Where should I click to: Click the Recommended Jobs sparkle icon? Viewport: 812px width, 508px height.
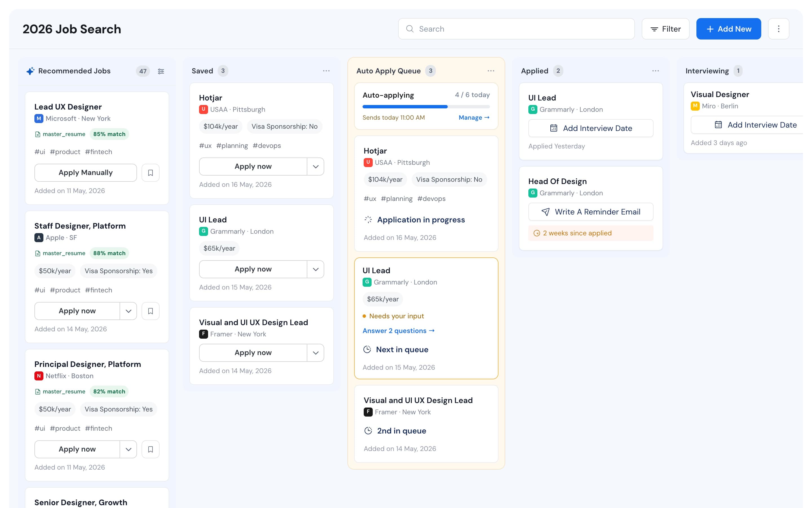click(x=30, y=71)
